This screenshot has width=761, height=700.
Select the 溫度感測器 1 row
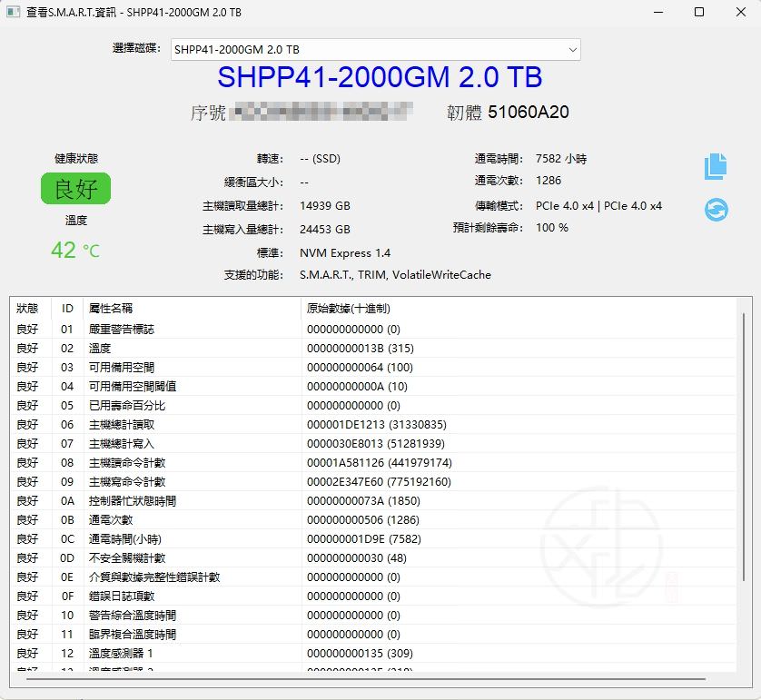[372, 654]
